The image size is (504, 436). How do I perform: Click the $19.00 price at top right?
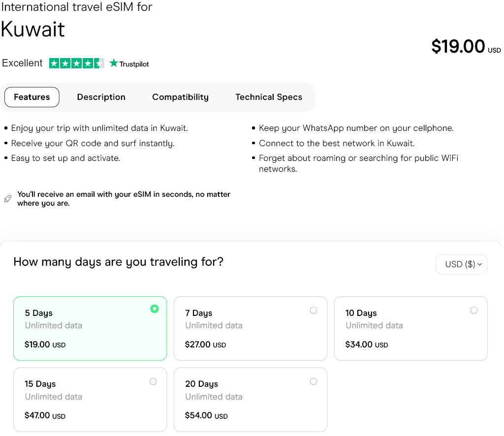pos(458,46)
